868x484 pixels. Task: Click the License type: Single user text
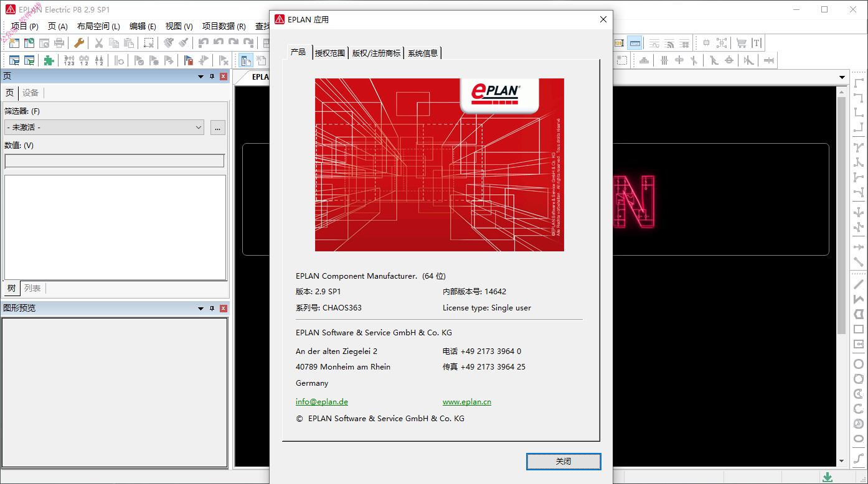pos(487,307)
